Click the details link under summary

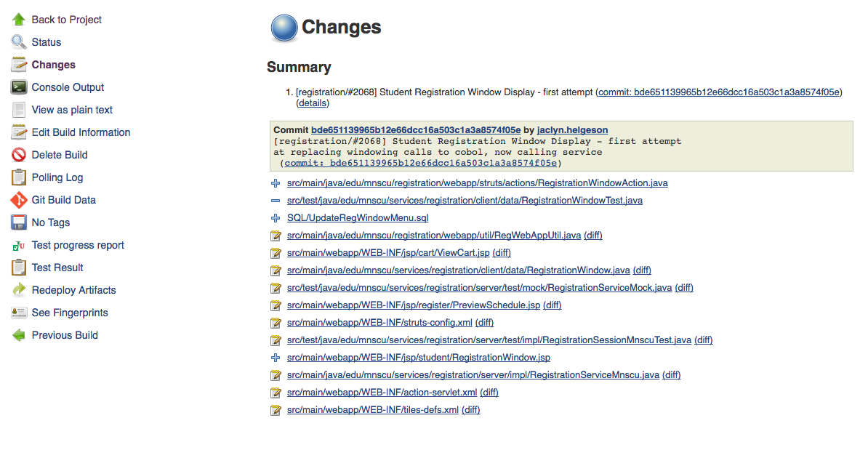pos(313,103)
